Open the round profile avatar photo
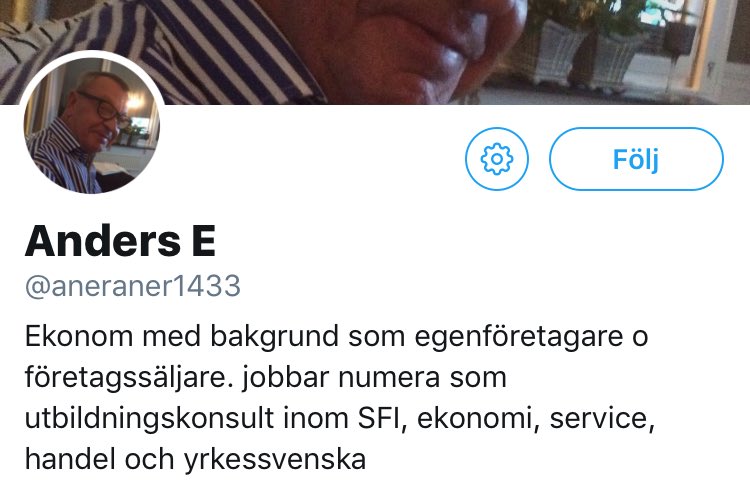 click(x=91, y=125)
